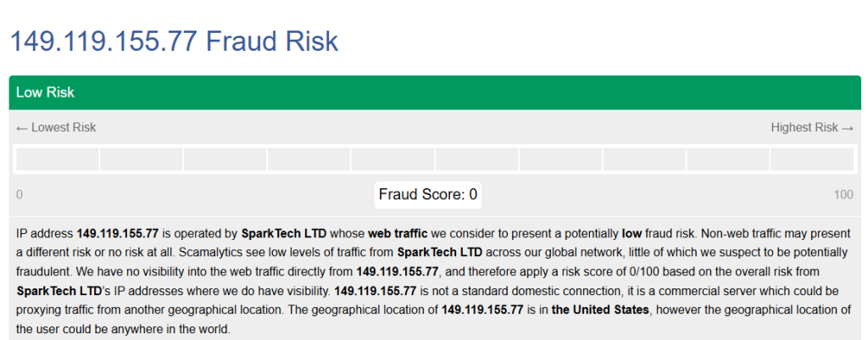This screenshot has height=340, width=868.
Task: Click the "Fraud Score: 0" badge
Action: coord(428,194)
